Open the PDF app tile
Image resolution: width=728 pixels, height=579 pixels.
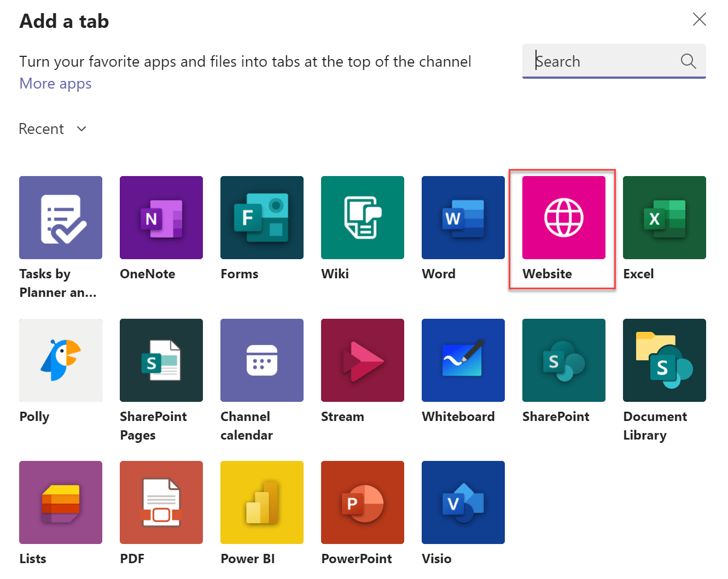161,502
